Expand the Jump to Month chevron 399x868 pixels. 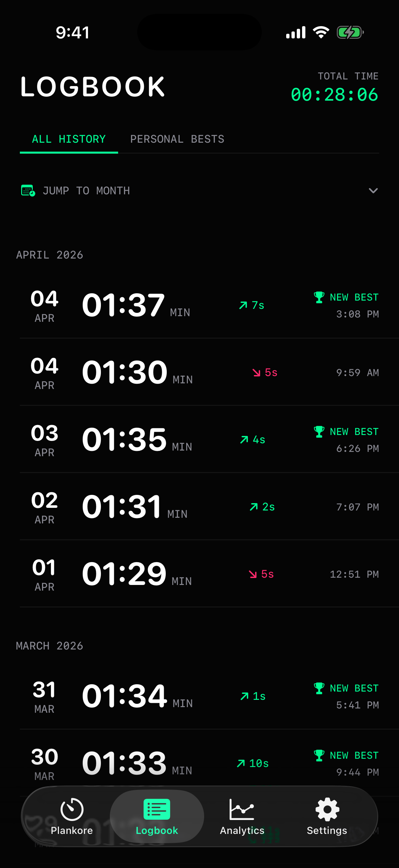373,190
